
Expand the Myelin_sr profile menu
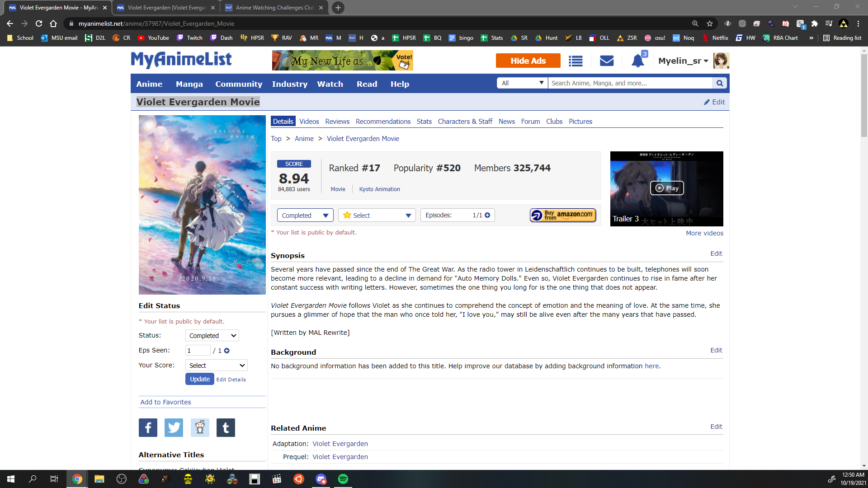point(683,61)
